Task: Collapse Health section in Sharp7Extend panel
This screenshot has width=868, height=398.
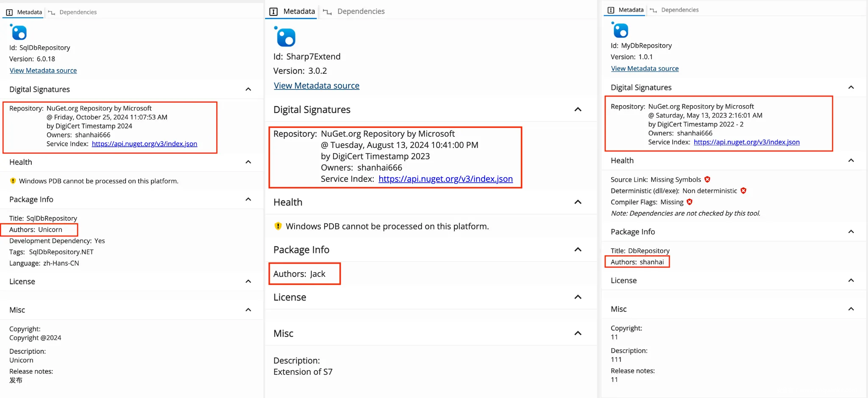Action: click(x=578, y=202)
